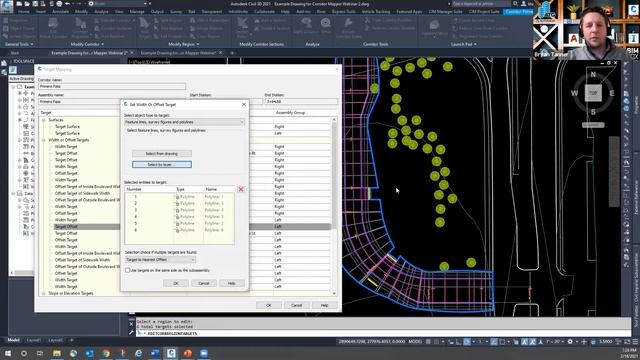Click the TOP face of the ViewCube
The width and height of the screenshot is (640, 360).
(593, 93)
